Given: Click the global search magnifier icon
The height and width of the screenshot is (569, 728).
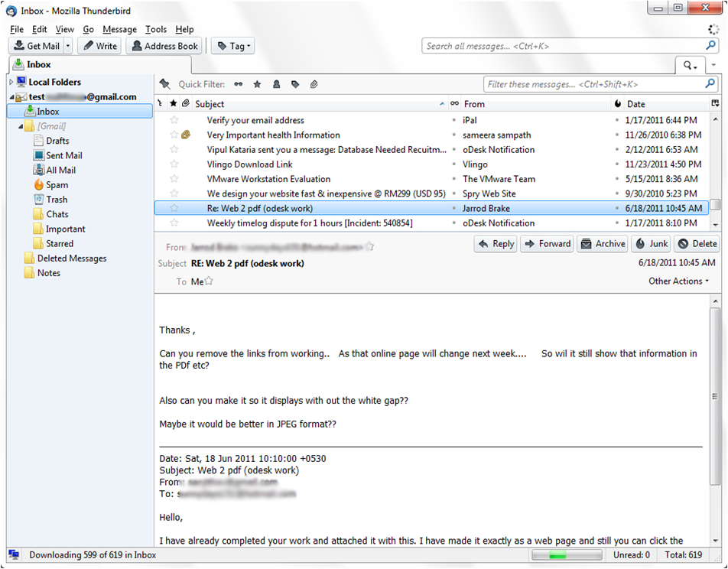Looking at the screenshot, I should [x=710, y=46].
